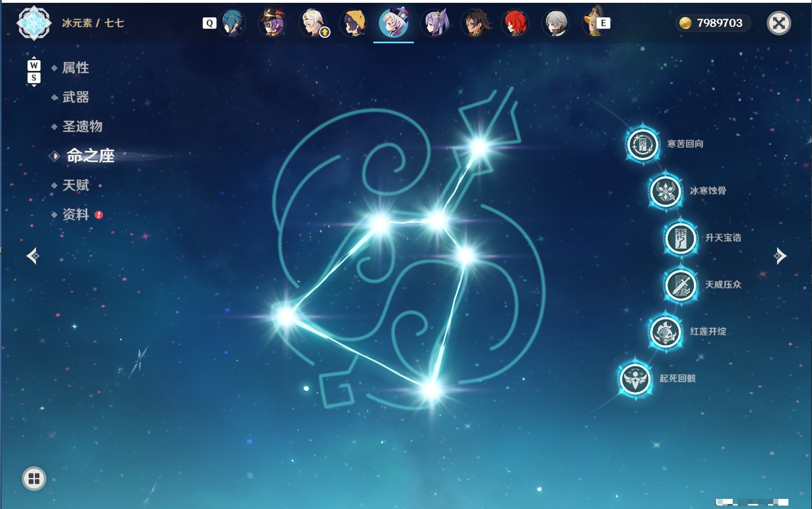Click the W key indicator

tap(34, 65)
